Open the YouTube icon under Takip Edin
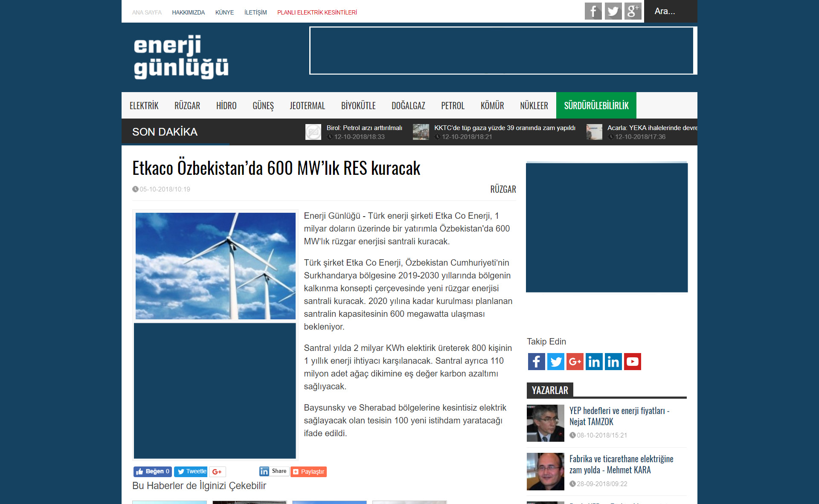Image resolution: width=819 pixels, height=504 pixels. coord(632,362)
